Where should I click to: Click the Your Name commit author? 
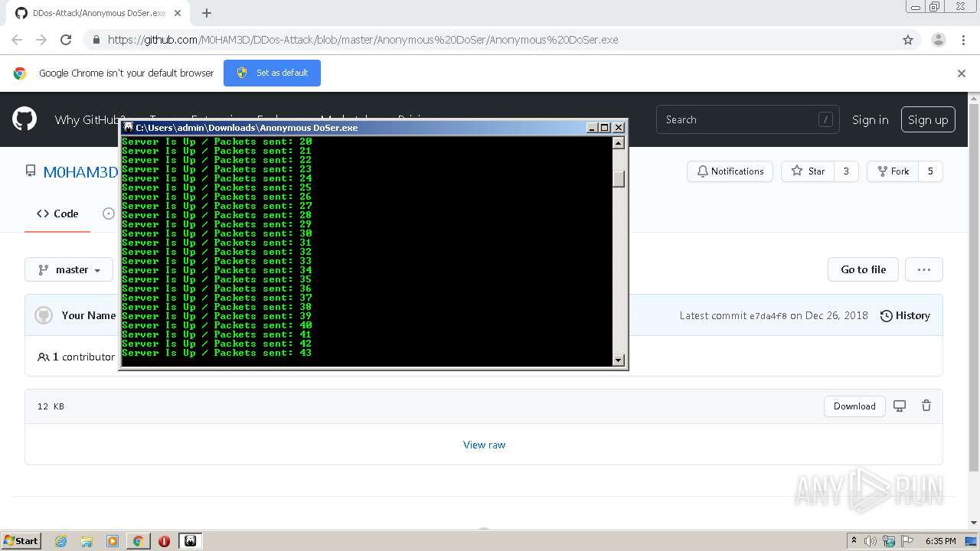click(89, 315)
